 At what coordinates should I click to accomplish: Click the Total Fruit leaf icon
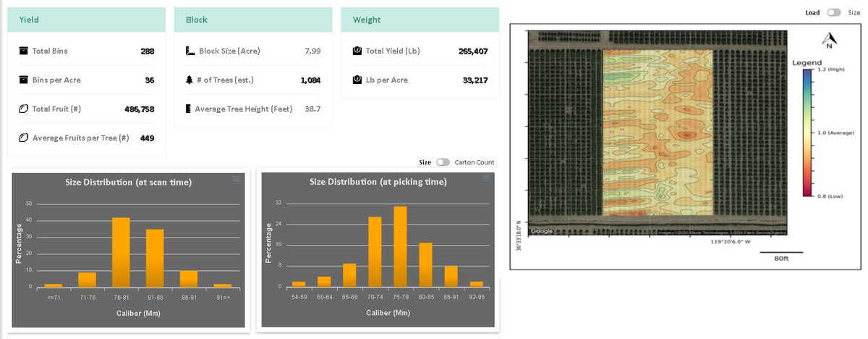pyautogui.click(x=23, y=109)
